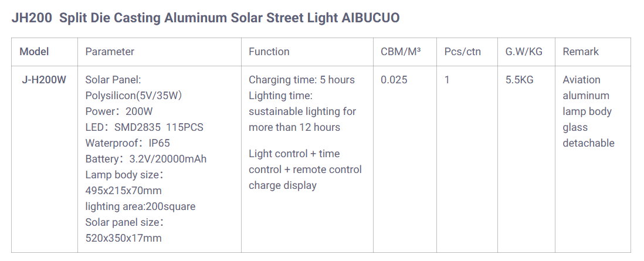Select the Power: 200W line
The width and height of the screenshot is (644, 261).
click(118, 111)
